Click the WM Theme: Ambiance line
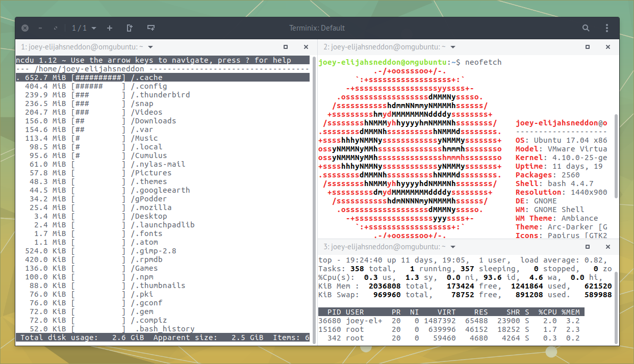The width and height of the screenshot is (634, 364). click(557, 218)
